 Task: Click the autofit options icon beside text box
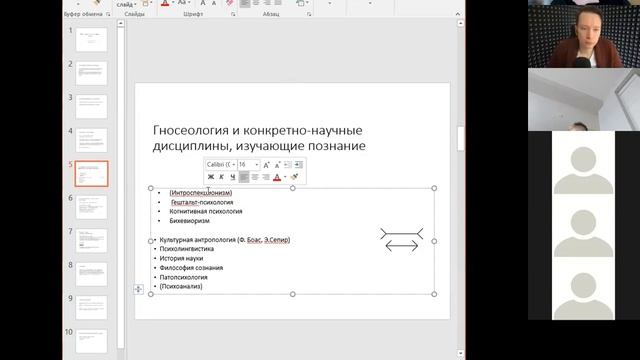tap(138, 289)
